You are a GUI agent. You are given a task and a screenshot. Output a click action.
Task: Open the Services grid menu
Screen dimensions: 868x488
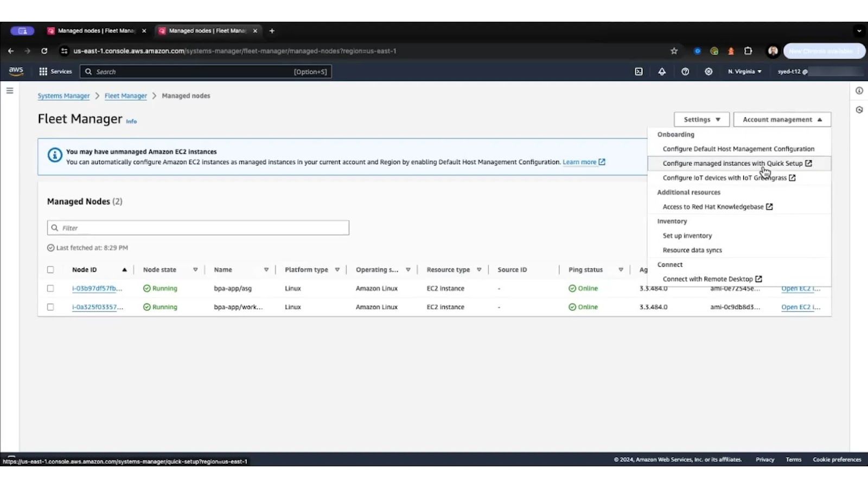(x=55, y=72)
